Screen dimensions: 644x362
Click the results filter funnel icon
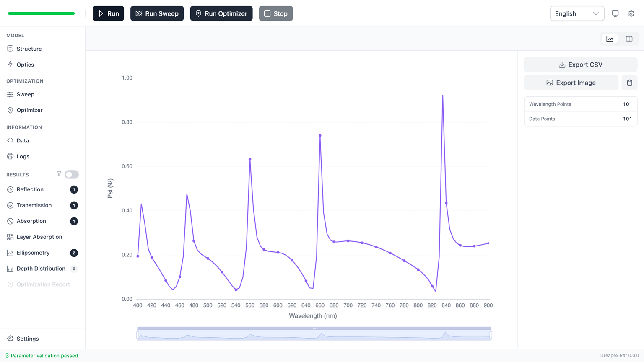[x=59, y=174]
